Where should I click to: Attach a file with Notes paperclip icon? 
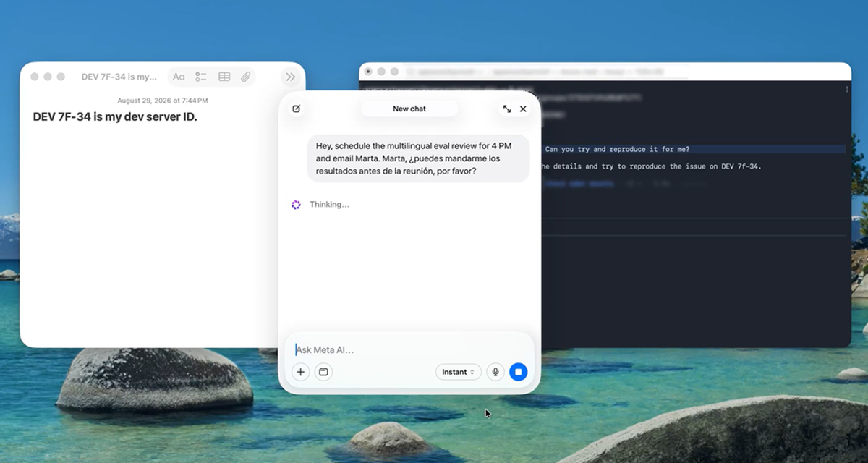point(246,77)
